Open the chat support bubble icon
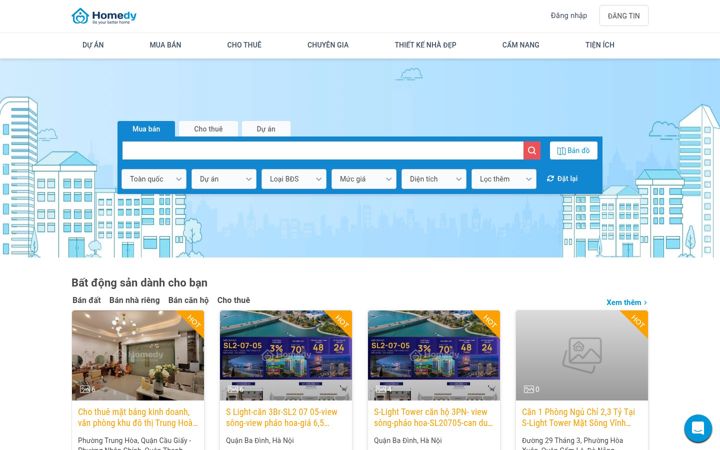The height and width of the screenshot is (450, 720). pyautogui.click(x=698, y=428)
